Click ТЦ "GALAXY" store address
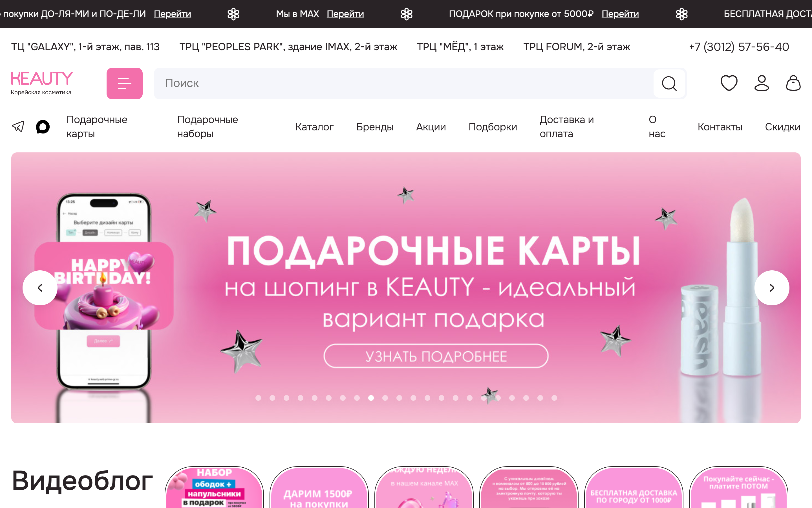Screen dimensions: 812x508 pos(85,47)
